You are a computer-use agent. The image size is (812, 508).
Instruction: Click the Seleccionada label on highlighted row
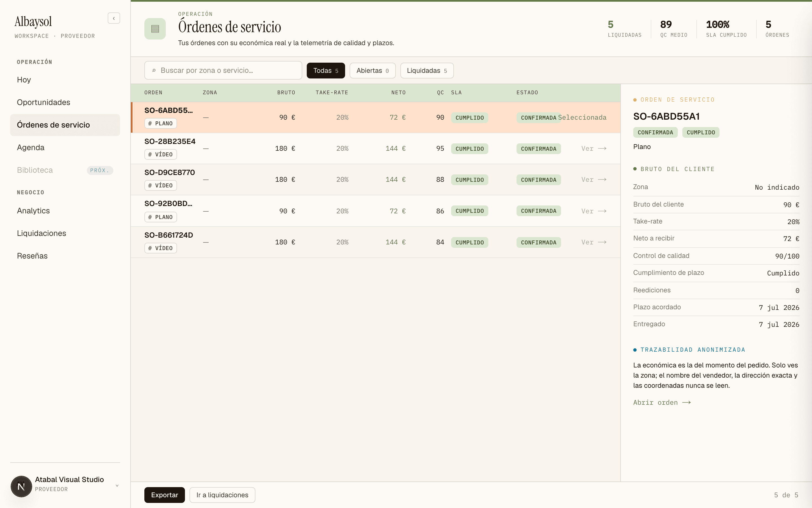(x=582, y=117)
